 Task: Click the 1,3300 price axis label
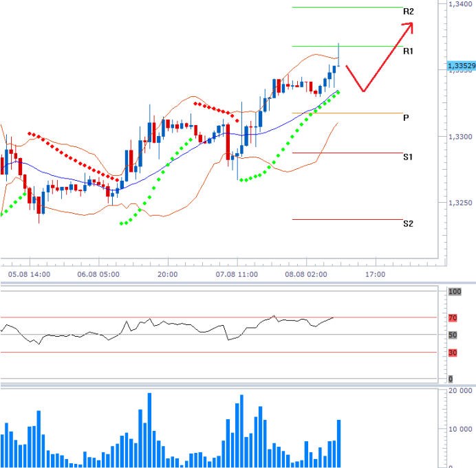[x=460, y=137]
